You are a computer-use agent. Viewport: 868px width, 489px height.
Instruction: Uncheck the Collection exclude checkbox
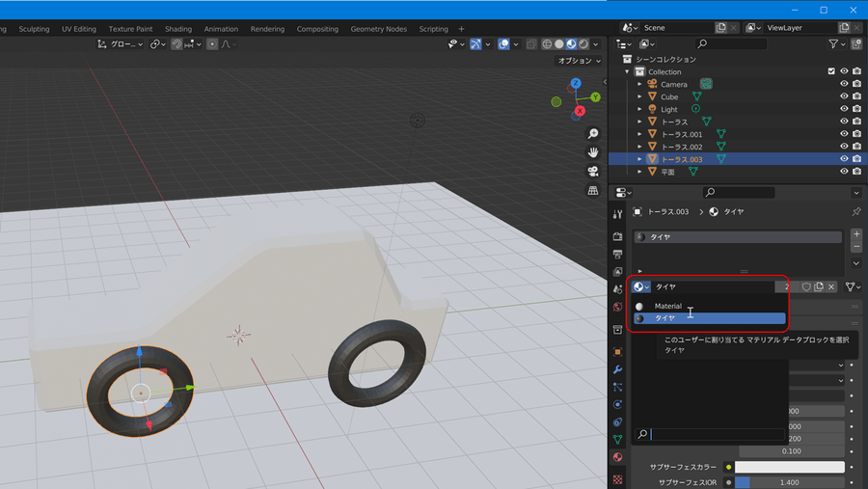[831, 71]
